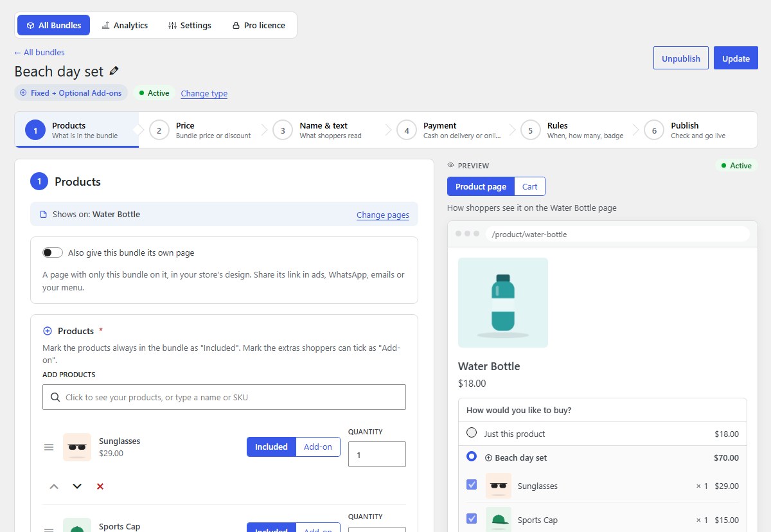Set Sunglasses as Included
The width and height of the screenshot is (771, 532).
click(271, 447)
